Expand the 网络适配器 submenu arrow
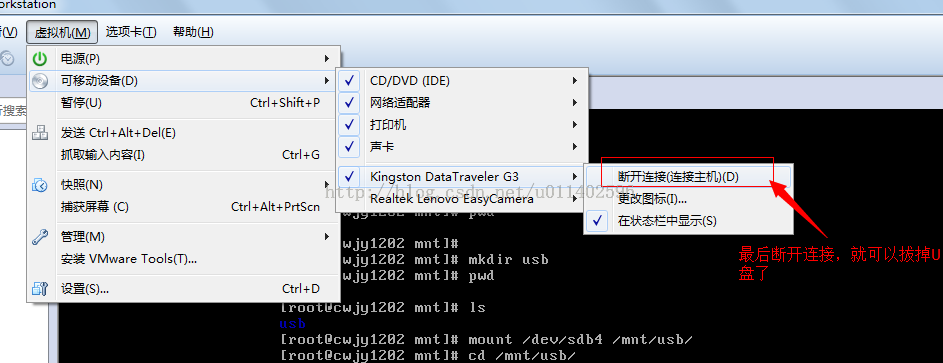The width and height of the screenshot is (943, 363). click(x=575, y=103)
